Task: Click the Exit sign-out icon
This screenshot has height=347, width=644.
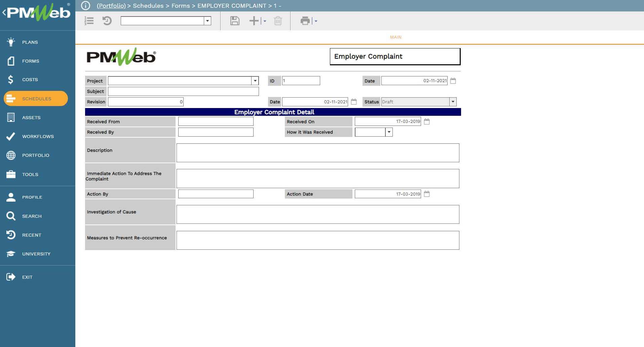Action: [x=11, y=277]
